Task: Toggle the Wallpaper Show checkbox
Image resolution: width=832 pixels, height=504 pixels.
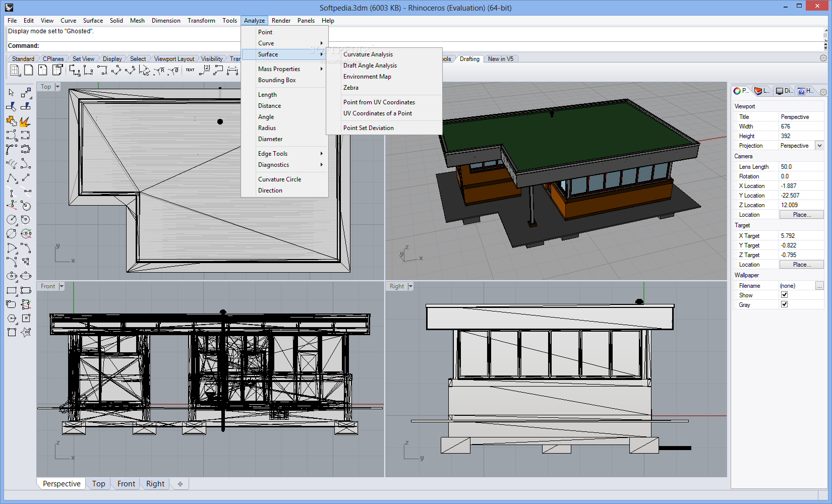Action: (x=784, y=295)
